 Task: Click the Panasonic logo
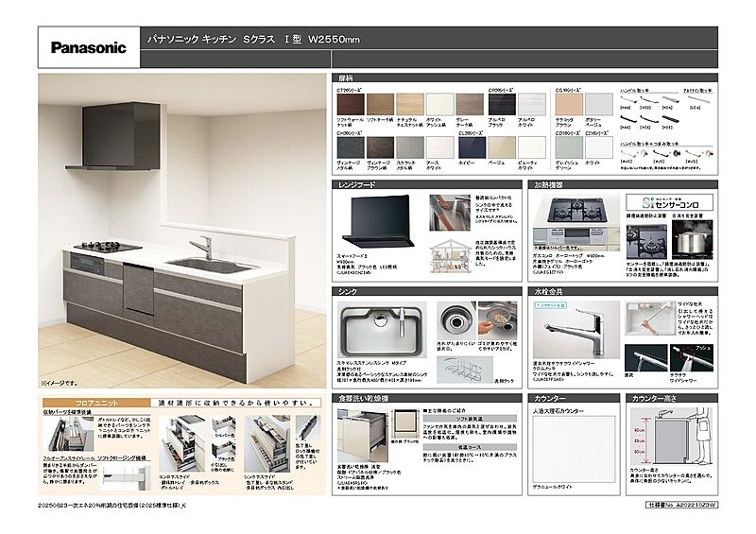[x=88, y=47]
